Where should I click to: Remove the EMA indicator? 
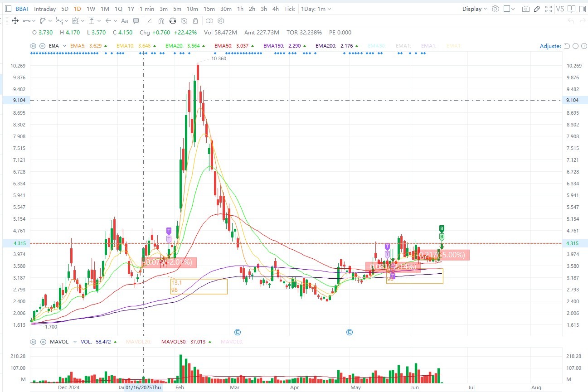(42, 46)
